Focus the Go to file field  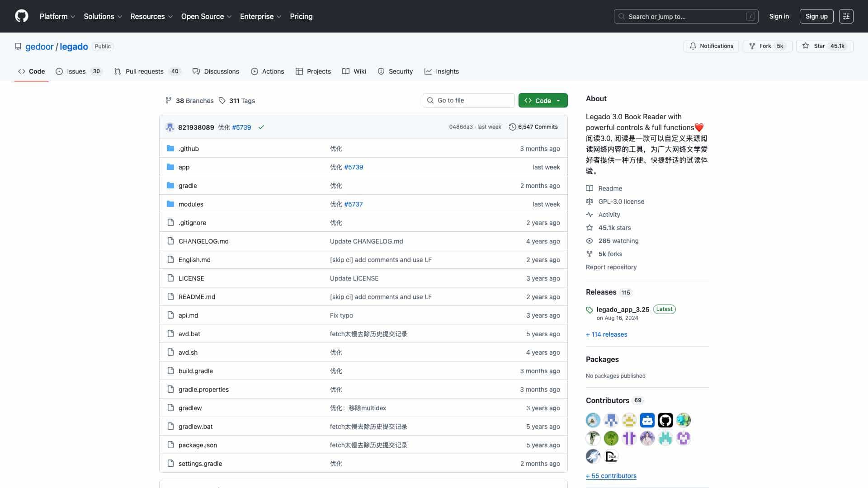[x=469, y=100]
